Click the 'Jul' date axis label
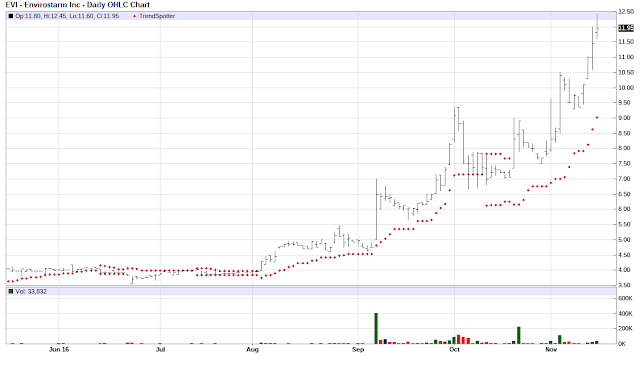640x367 pixels. [160, 349]
